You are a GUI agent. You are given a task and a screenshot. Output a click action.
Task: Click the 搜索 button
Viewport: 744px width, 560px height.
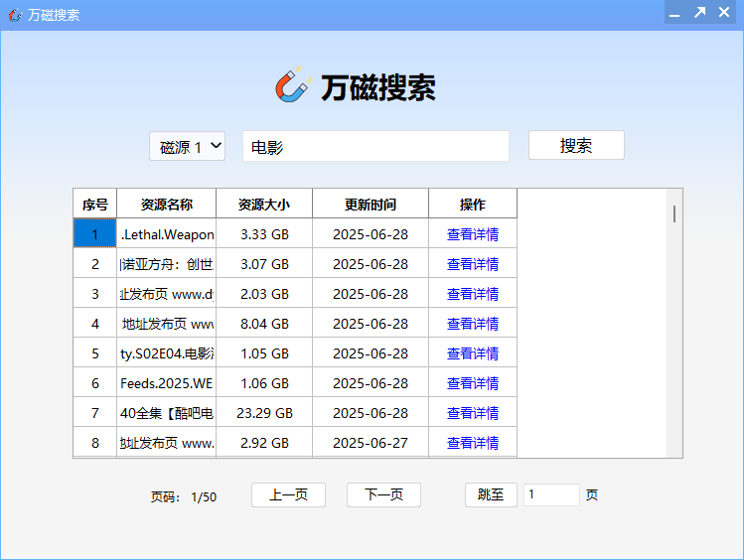coord(575,145)
